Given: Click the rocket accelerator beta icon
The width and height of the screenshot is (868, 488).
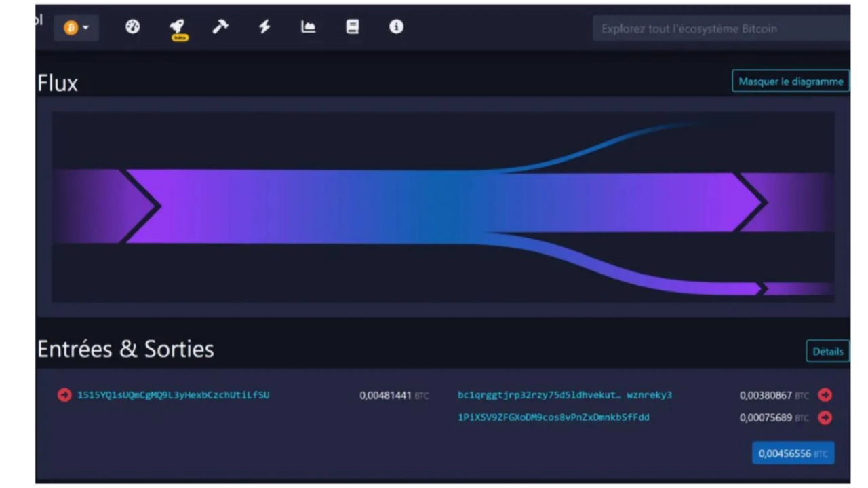Looking at the screenshot, I should (x=177, y=27).
